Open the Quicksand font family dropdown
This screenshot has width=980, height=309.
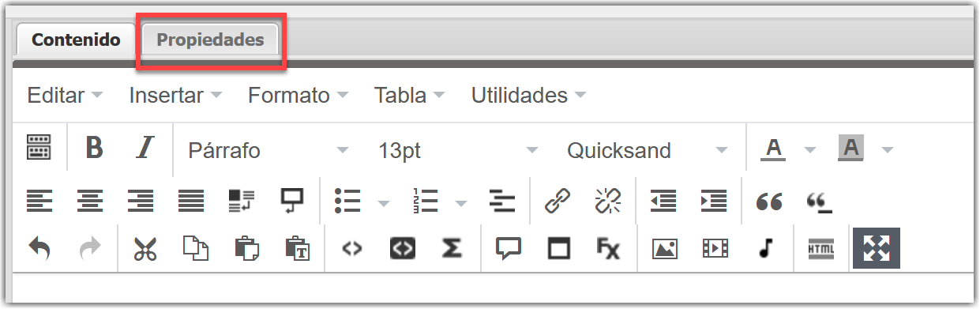(647, 150)
